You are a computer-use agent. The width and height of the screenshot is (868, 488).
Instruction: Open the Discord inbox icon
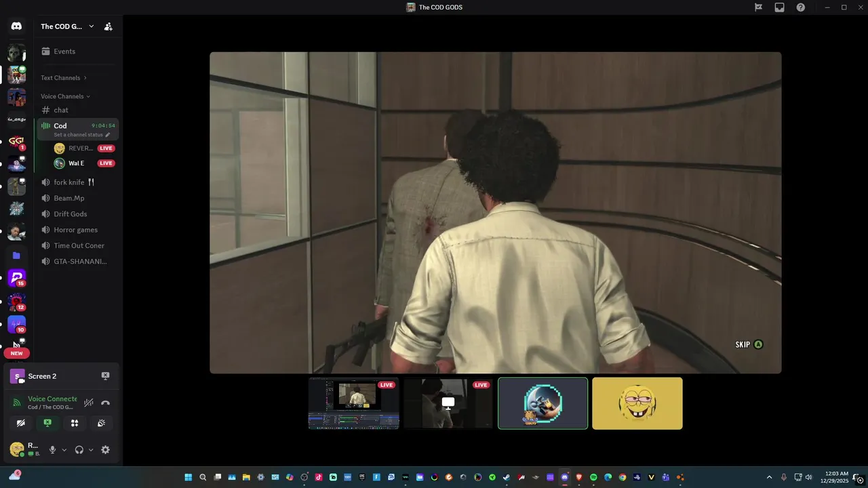coord(780,7)
